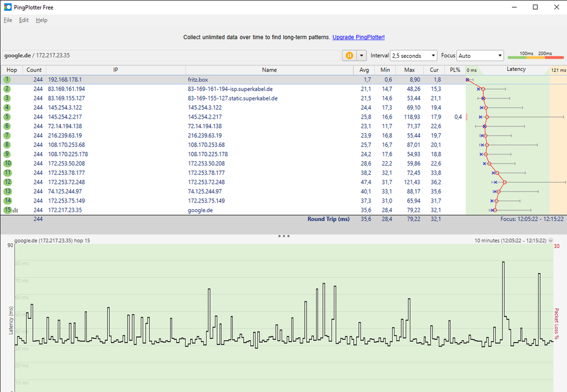Select hop 12 green circle icon
The height and width of the screenshot is (392, 567).
point(7,182)
